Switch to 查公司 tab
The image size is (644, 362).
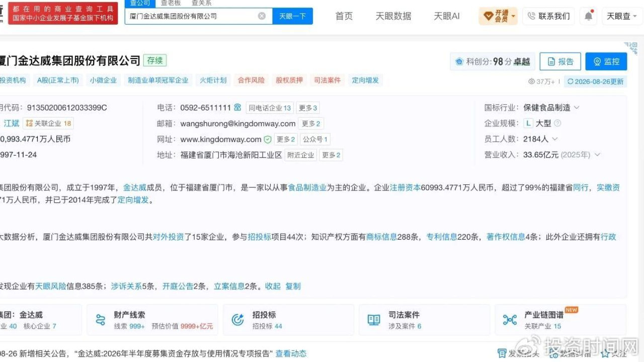pos(140,4)
